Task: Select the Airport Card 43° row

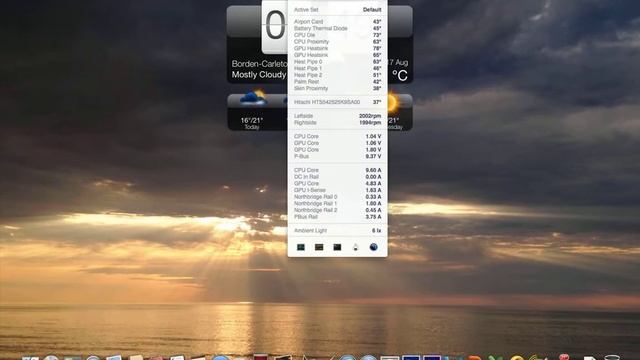Action: pyautogui.click(x=338, y=22)
